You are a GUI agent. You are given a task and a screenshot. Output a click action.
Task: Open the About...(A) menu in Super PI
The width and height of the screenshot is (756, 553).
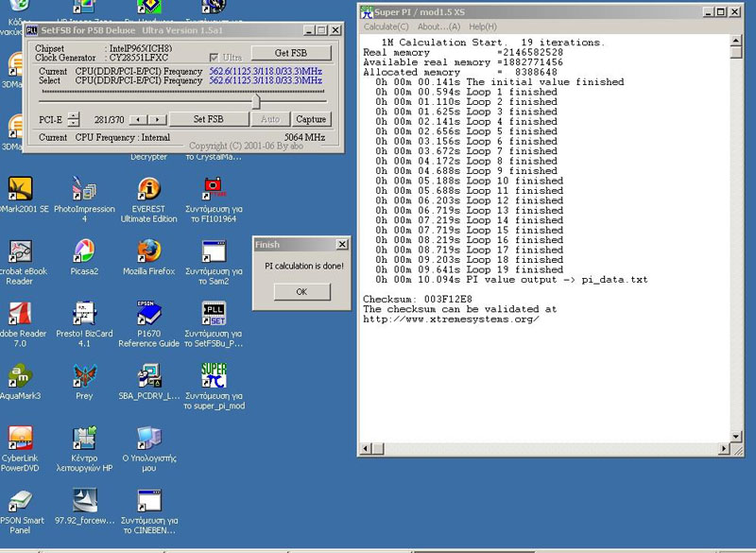point(439,26)
